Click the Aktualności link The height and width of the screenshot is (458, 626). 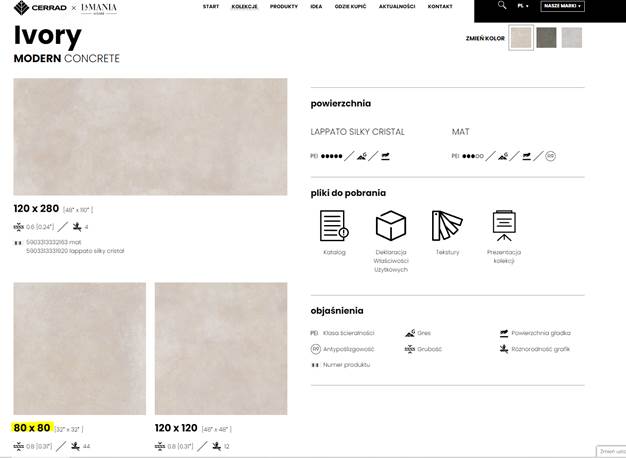pos(397,7)
